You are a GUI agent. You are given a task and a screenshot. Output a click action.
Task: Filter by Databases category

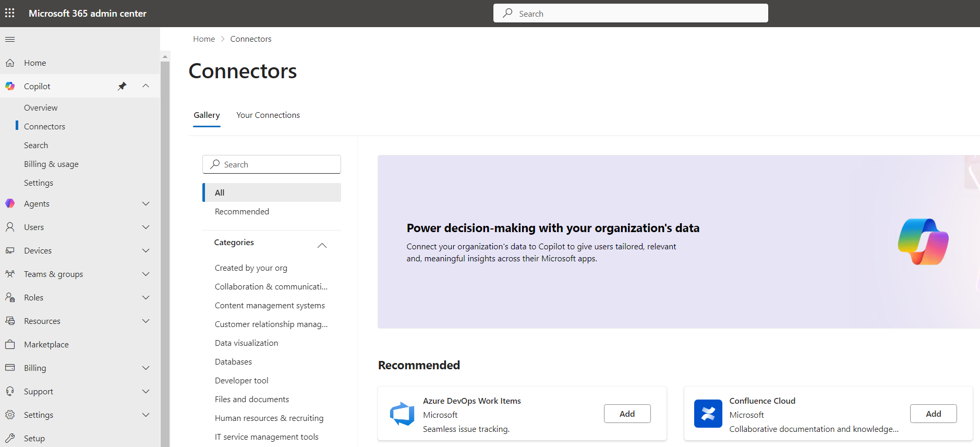pos(233,361)
